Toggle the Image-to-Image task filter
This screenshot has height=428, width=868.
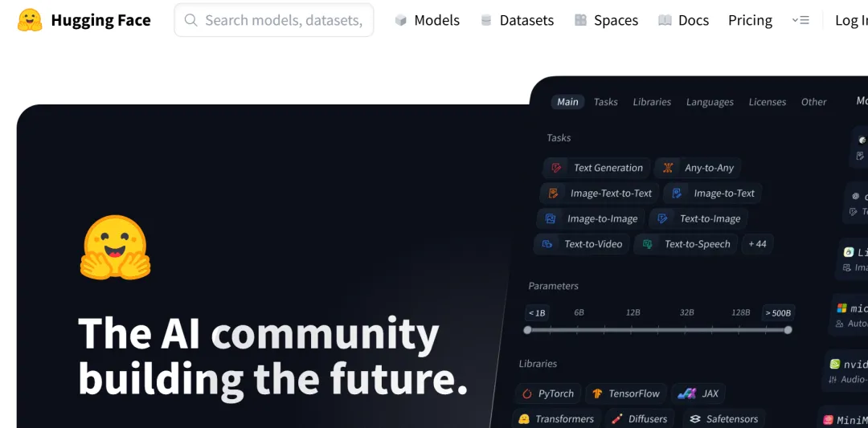click(x=592, y=218)
